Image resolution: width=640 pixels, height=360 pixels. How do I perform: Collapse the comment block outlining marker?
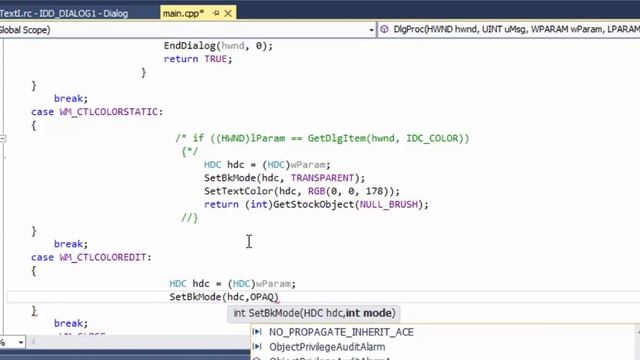click(3, 138)
